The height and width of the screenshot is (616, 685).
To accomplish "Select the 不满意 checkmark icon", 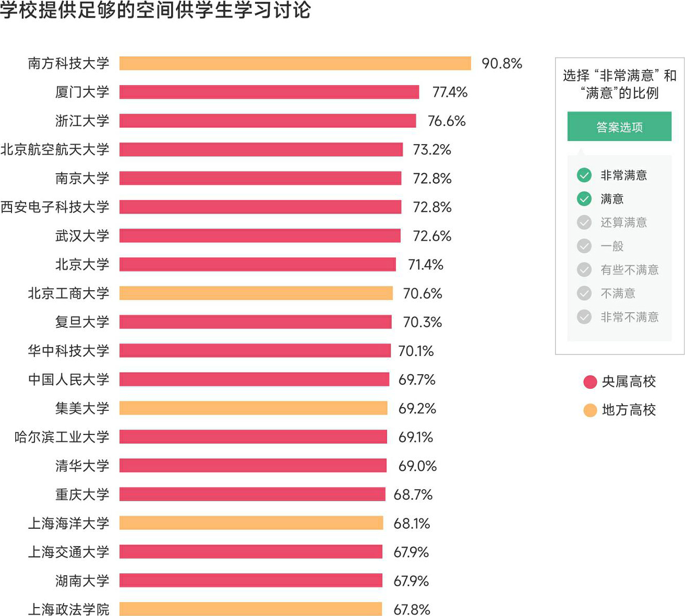I will (x=584, y=293).
